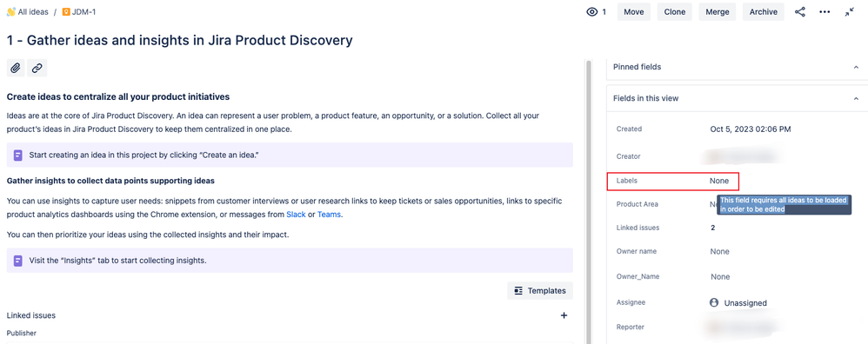
Task: Click the Move button
Action: 634,11
